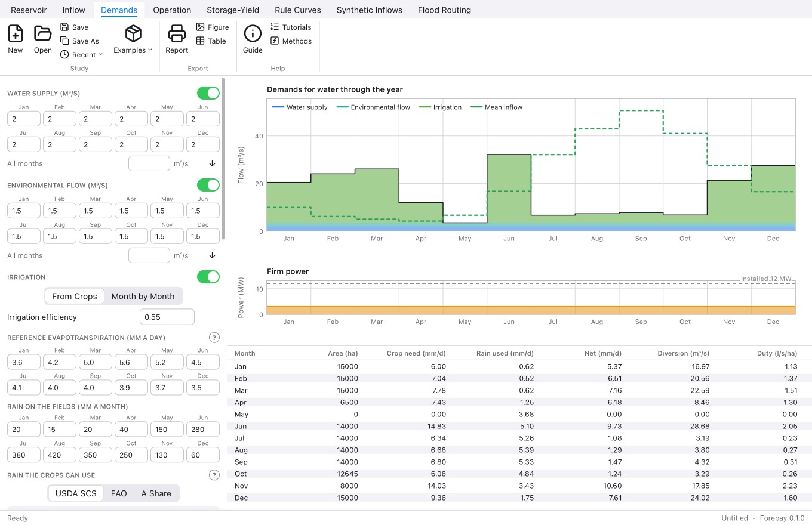Choose A Share effective rain method
The width and height of the screenshot is (812, 525).
[x=156, y=493]
